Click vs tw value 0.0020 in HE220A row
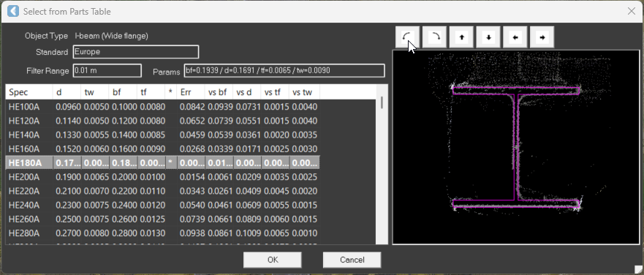644x275 pixels. (x=304, y=191)
